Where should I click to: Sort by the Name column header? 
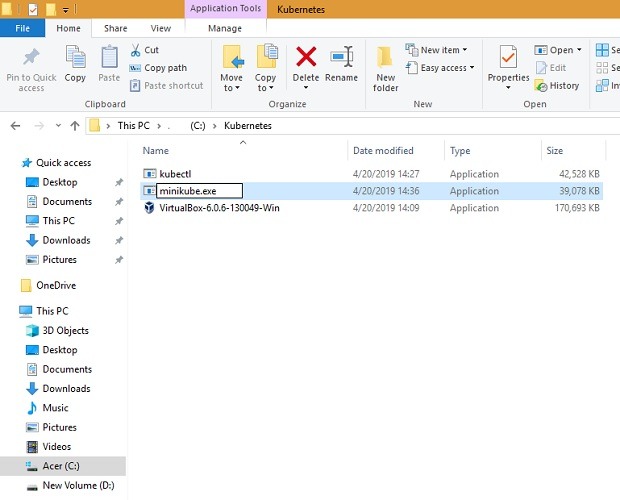coord(156,151)
